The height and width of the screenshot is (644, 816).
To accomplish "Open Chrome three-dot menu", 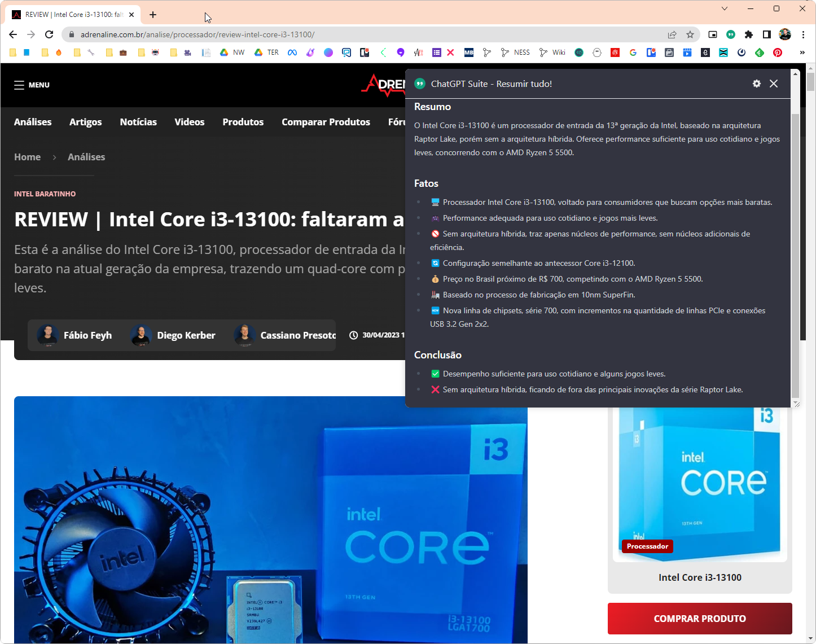I will point(803,34).
